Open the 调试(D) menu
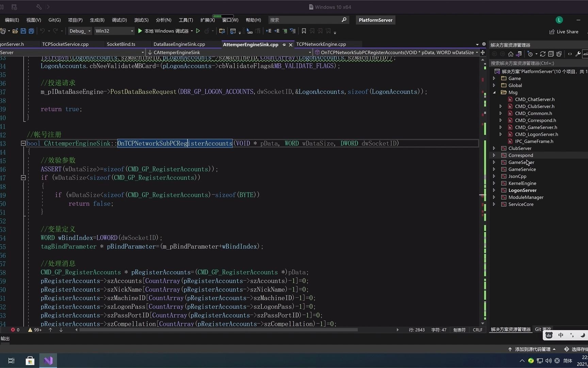Viewport: 588px width, 368px height. (119, 20)
